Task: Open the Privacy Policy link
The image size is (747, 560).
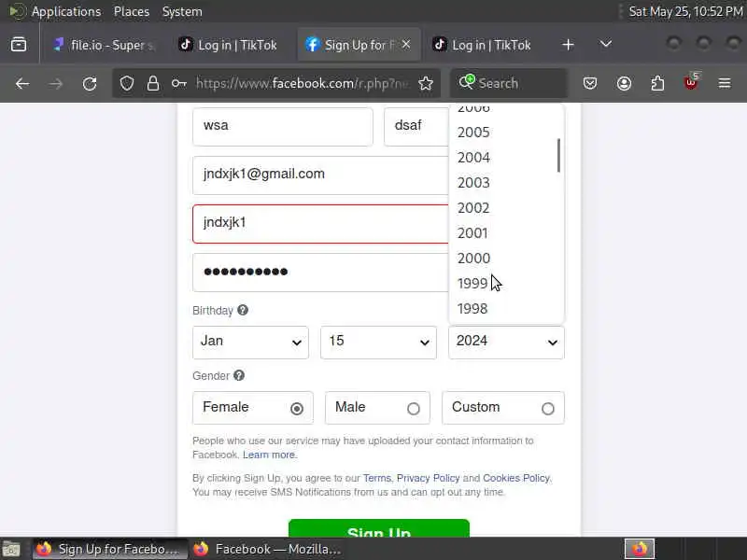Action: click(x=428, y=478)
